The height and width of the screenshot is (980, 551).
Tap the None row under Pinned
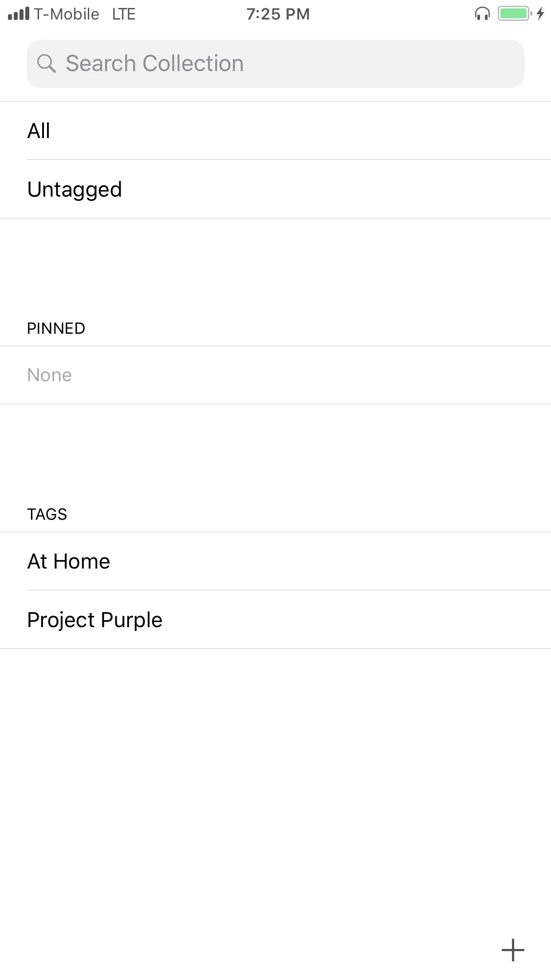275,375
